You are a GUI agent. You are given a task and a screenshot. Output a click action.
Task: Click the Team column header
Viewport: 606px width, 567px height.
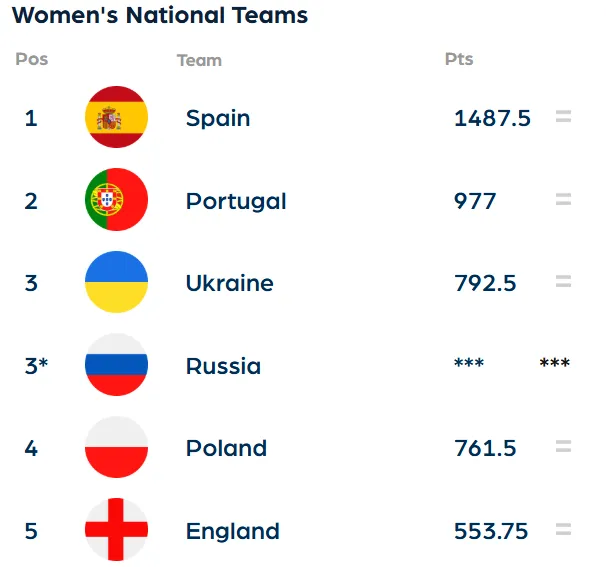(x=199, y=60)
